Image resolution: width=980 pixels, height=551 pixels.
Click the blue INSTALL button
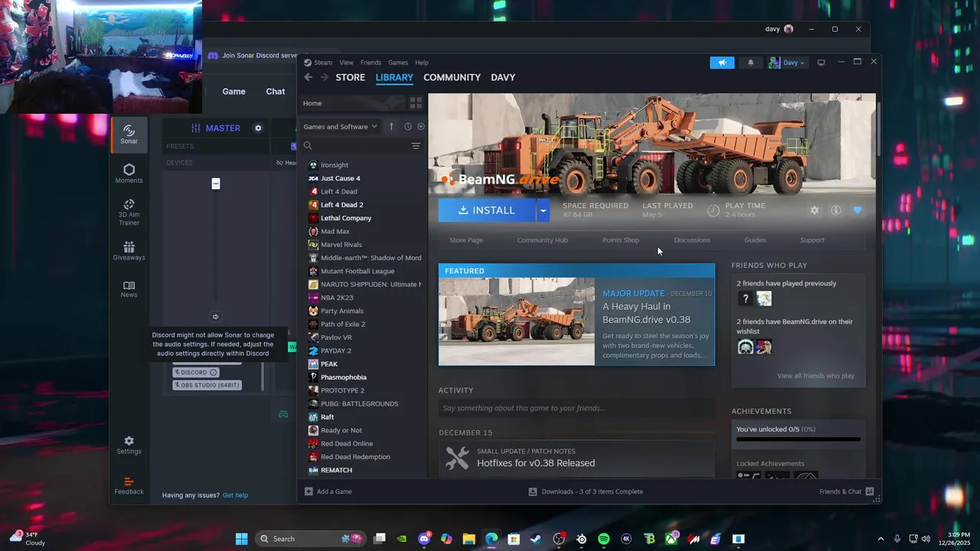point(487,210)
